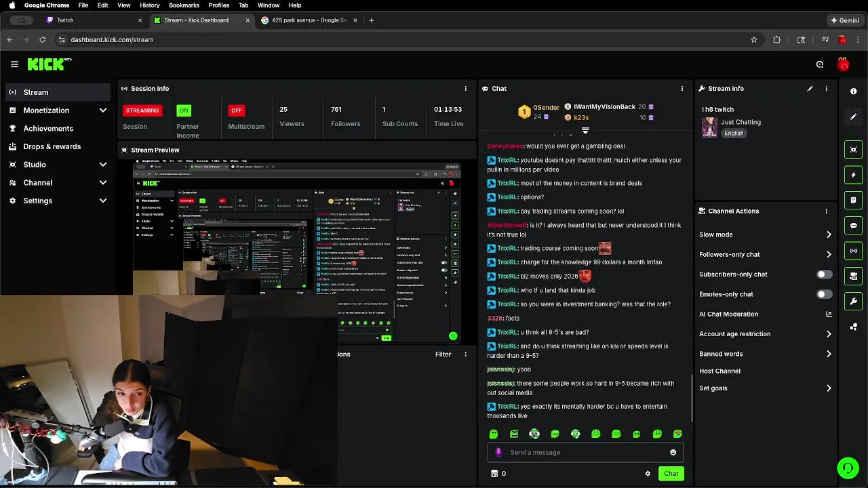The image size is (868, 488).
Task: Open Slow mode options chevron
Action: 829,235
